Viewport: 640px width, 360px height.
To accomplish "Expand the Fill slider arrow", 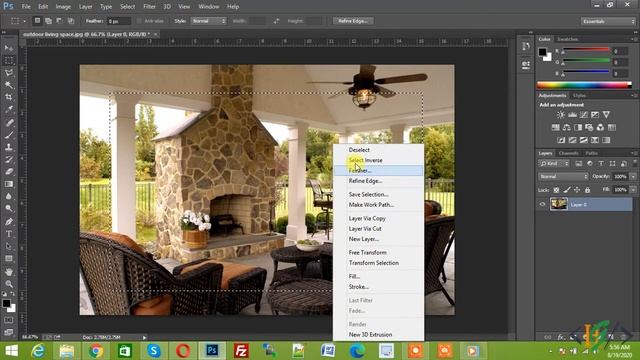I will [x=633, y=190].
